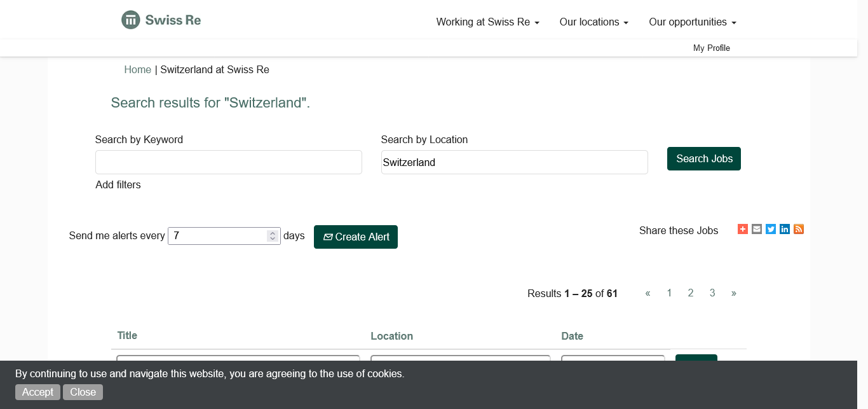The image size is (868, 409).
Task: Share jobs via the email icon
Action: tap(756, 229)
